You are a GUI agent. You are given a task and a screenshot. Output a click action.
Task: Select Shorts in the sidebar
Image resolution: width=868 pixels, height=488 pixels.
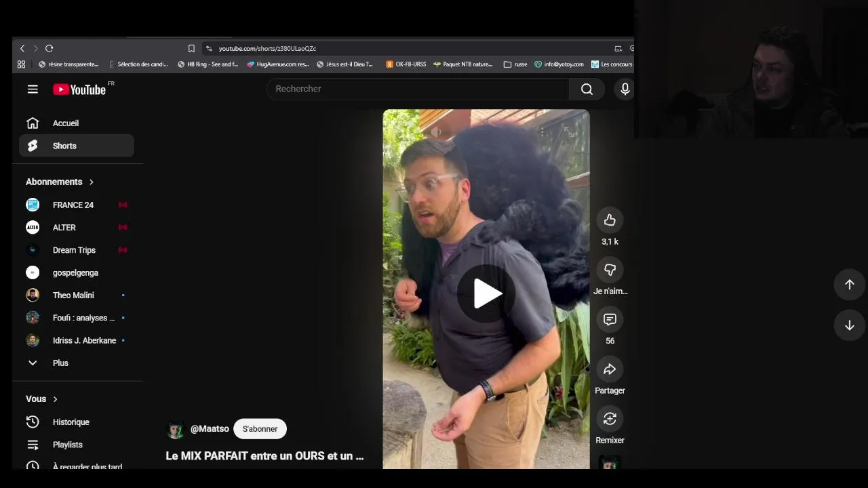click(77, 146)
